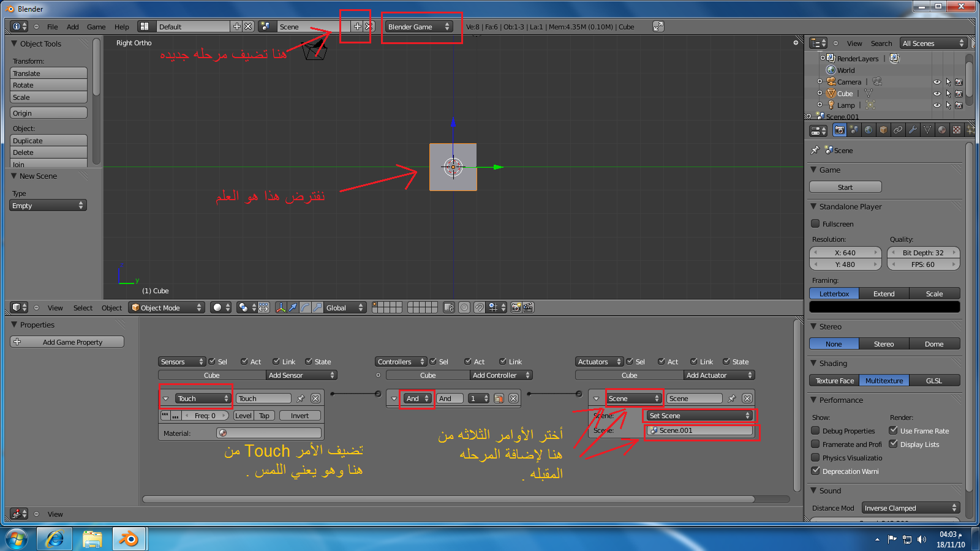Screen dimensions: 980x551
Task: Click the Duplicate button
Action: 48,141
